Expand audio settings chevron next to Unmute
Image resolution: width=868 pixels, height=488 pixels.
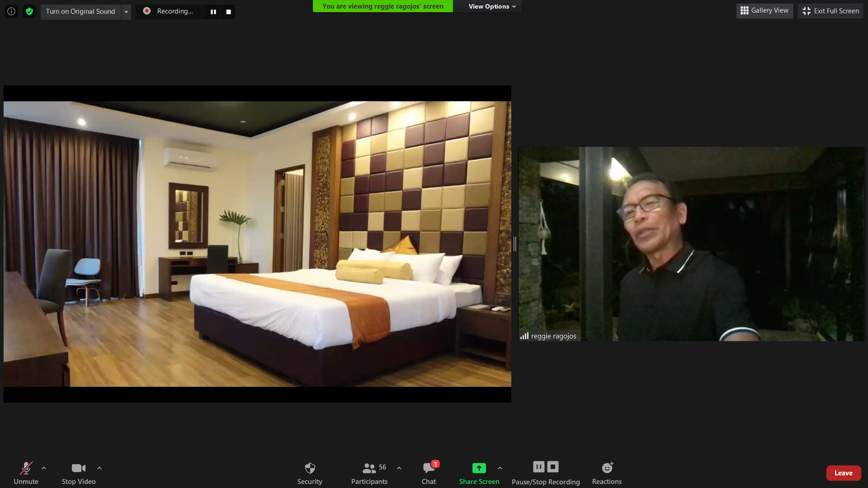[44, 468]
